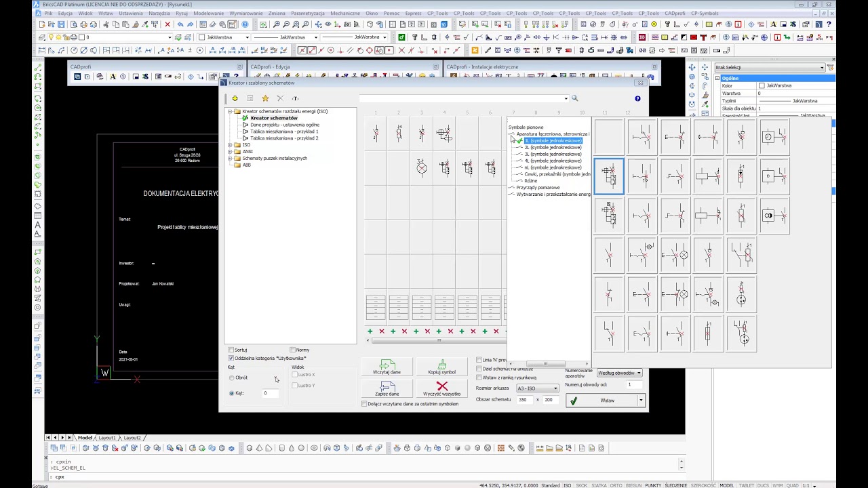Click the text 'A' tool in left toolbar
Image resolution: width=868 pixels, height=488 pixels.
point(38,225)
